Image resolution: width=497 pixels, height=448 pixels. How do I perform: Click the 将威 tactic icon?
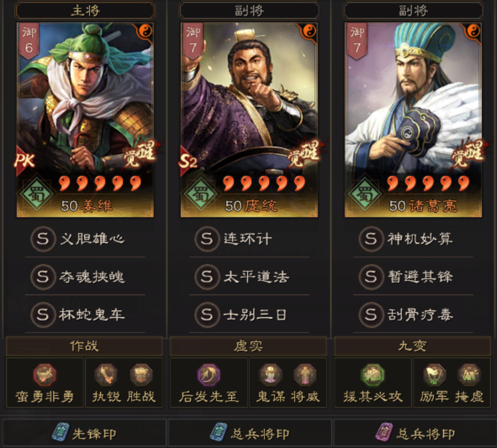coord(305,375)
